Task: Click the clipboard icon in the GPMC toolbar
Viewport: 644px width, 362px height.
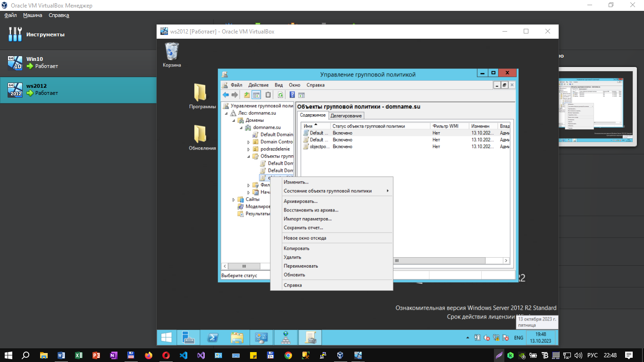Action: (268, 95)
